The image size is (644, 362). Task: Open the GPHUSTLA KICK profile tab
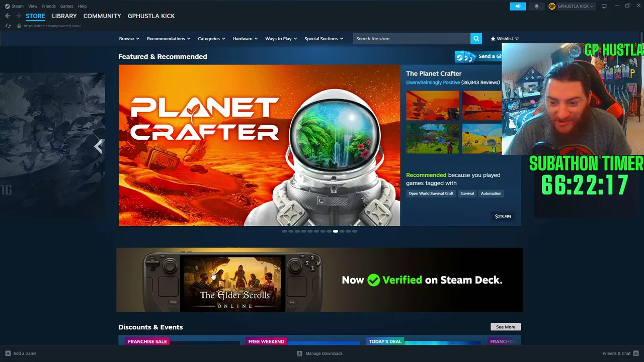[151, 16]
